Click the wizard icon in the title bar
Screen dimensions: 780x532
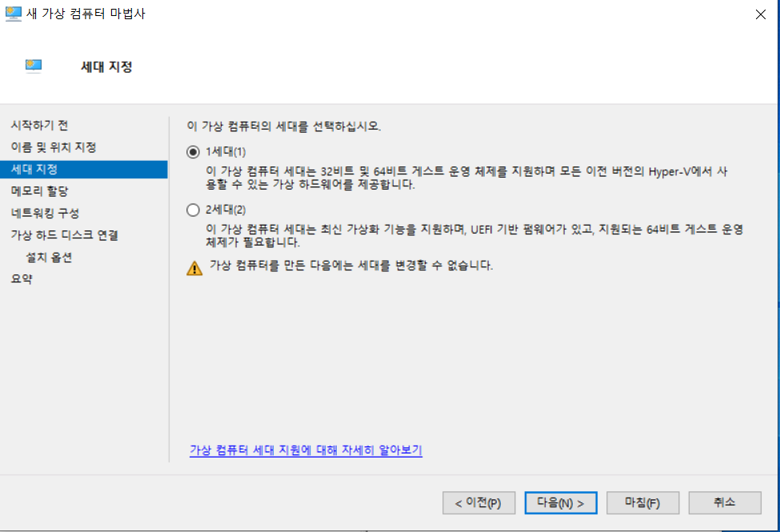point(13,14)
